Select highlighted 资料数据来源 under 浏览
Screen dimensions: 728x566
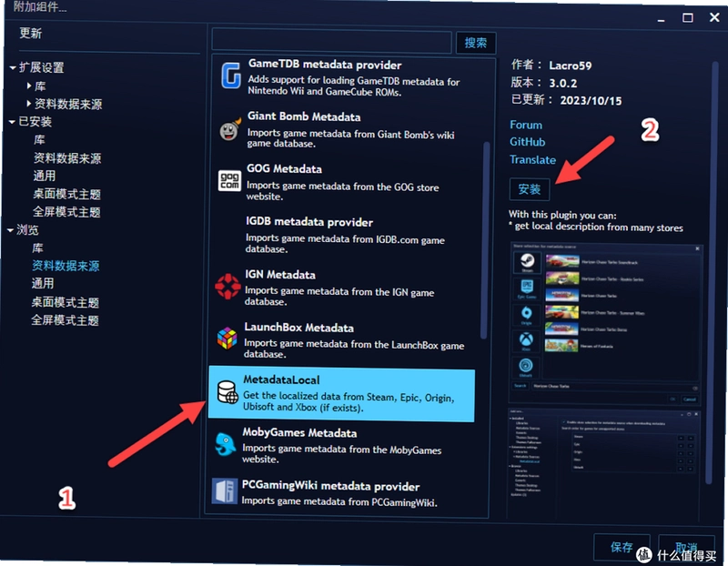[x=66, y=266]
